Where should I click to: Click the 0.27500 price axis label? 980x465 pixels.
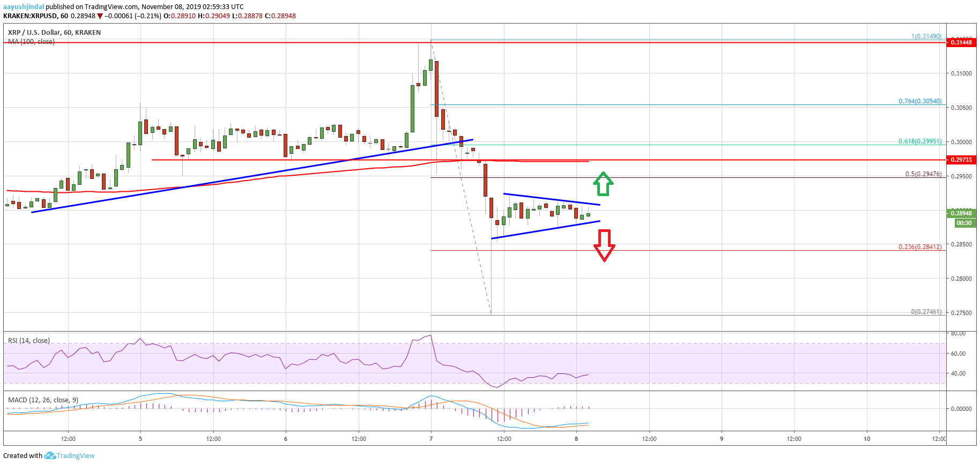[x=961, y=313]
